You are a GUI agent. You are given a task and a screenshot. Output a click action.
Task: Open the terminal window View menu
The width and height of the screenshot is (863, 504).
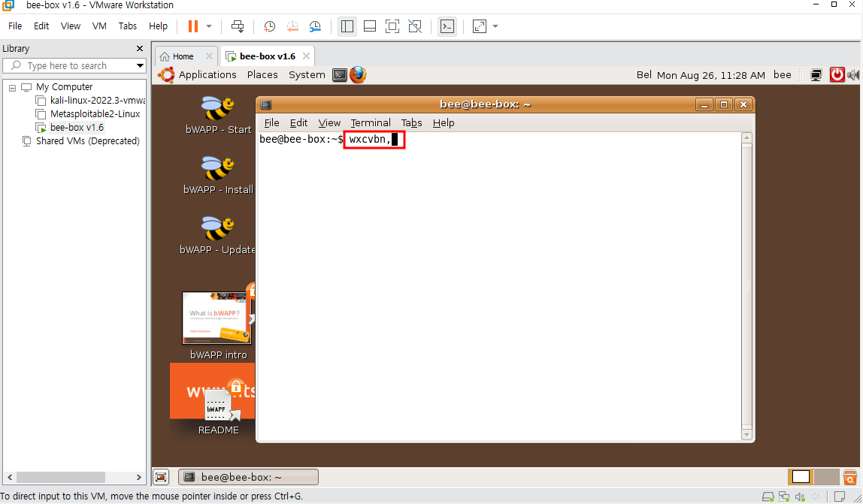click(x=329, y=122)
